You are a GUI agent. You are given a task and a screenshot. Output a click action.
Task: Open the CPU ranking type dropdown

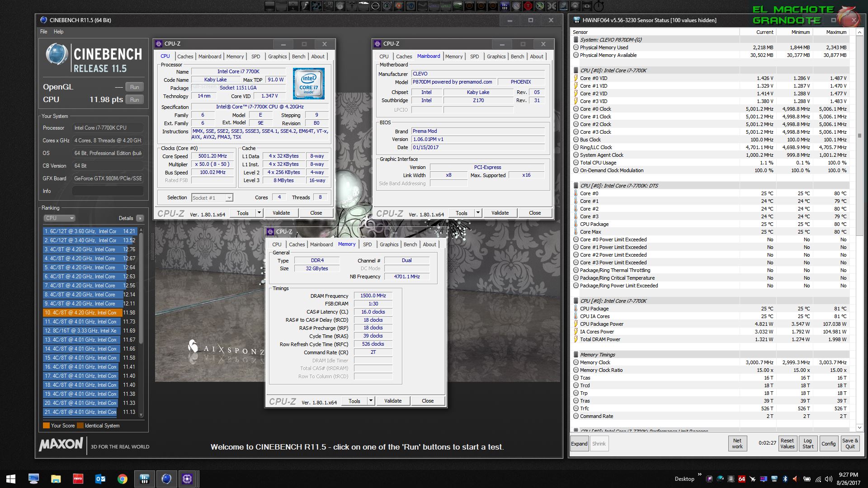(59, 218)
